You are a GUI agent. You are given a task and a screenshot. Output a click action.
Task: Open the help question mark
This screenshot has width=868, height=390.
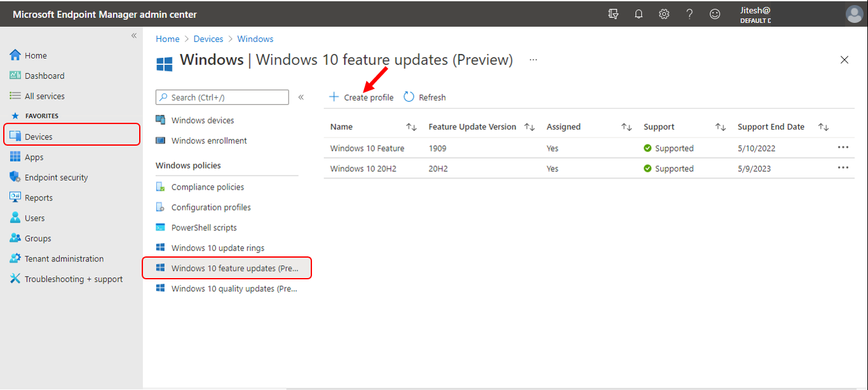click(689, 14)
